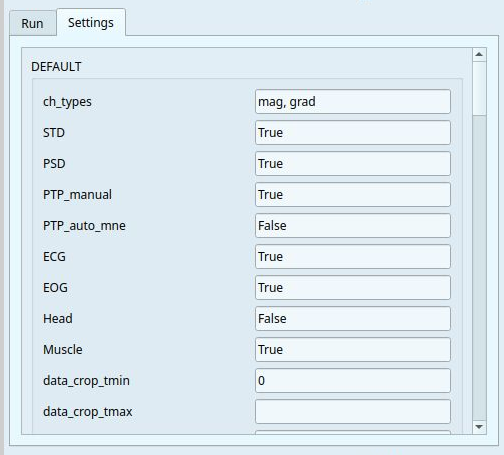
Task: Click the scrollbar down arrow
Action: point(479,427)
